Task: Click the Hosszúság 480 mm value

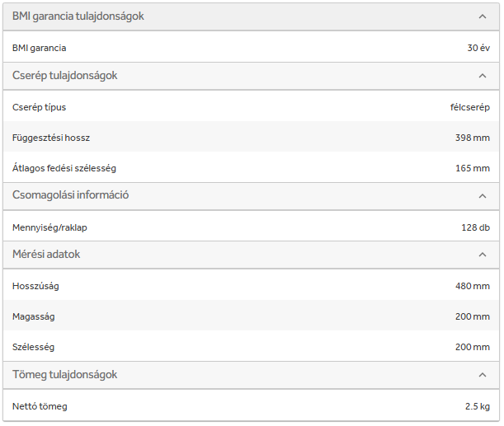Action: [473, 287]
